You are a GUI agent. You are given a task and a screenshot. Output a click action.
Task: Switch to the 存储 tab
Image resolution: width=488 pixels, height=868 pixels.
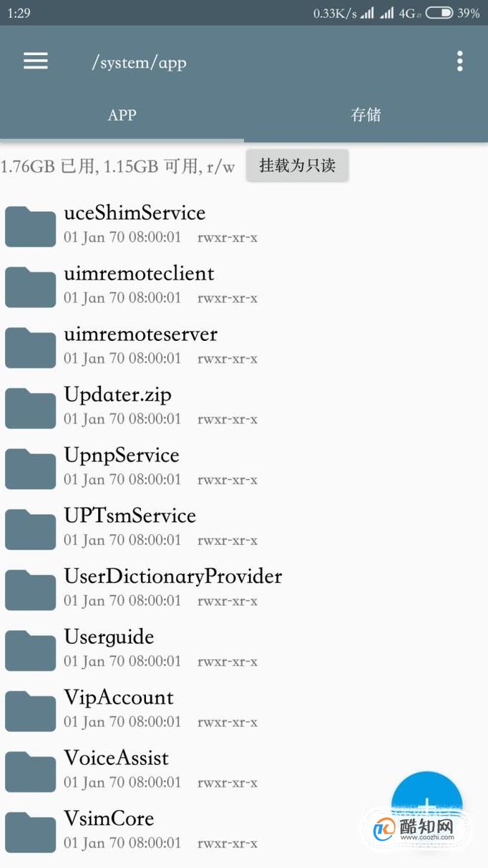(366, 115)
